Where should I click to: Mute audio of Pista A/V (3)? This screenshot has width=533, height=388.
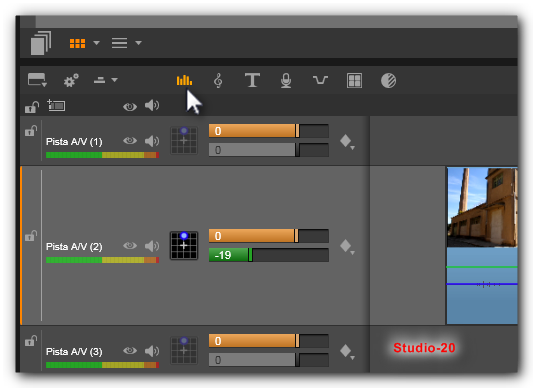tap(152, 351)
